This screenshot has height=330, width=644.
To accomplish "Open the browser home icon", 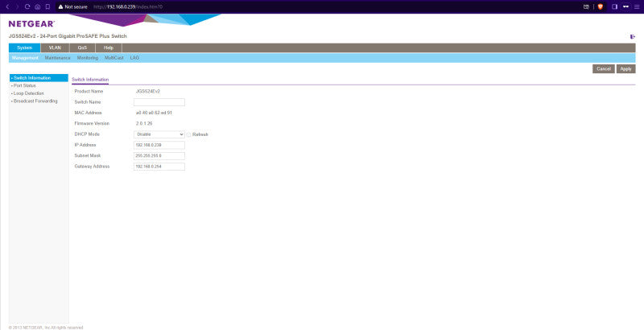I will point(37,6).
